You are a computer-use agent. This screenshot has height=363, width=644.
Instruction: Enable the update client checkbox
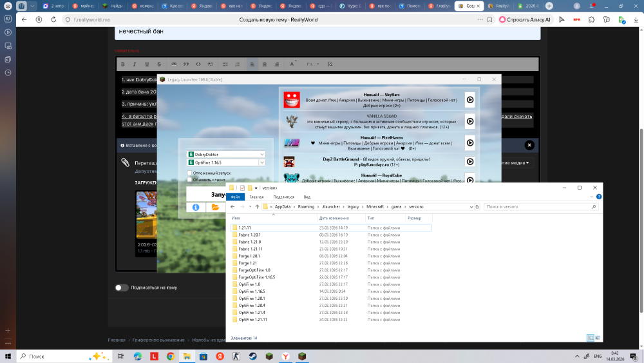point(189,180)
